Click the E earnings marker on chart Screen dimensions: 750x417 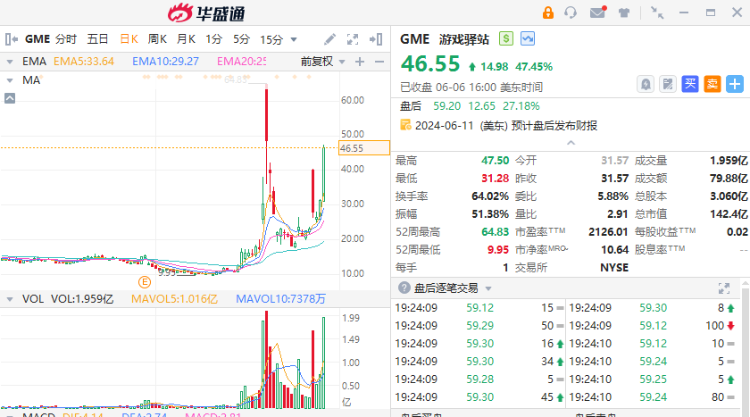(x=144, y=282)
